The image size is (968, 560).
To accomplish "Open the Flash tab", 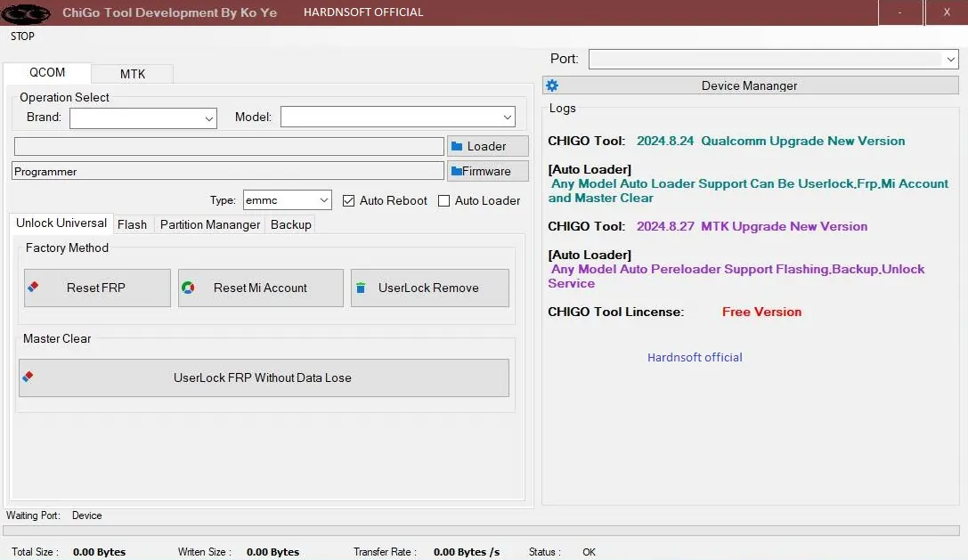I will click(x=132, y=224).
